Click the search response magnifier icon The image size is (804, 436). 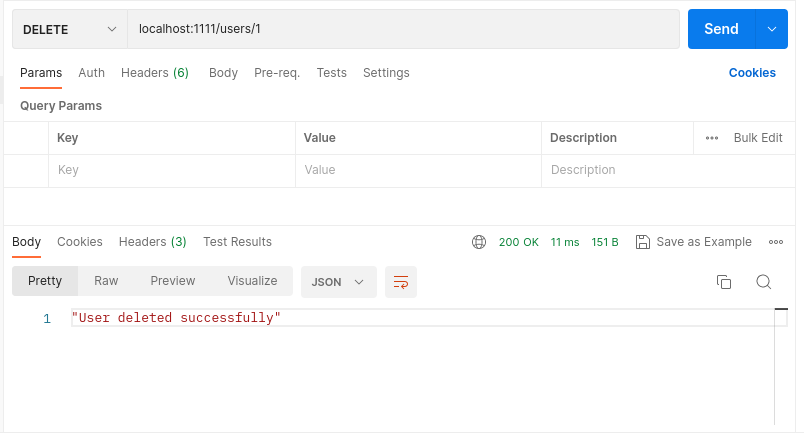(763, 282)
